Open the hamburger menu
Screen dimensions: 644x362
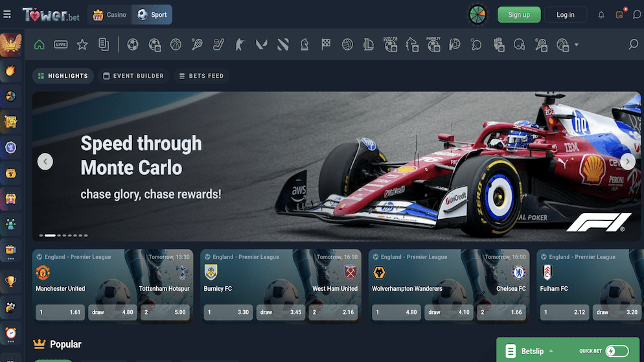(7, 14)
